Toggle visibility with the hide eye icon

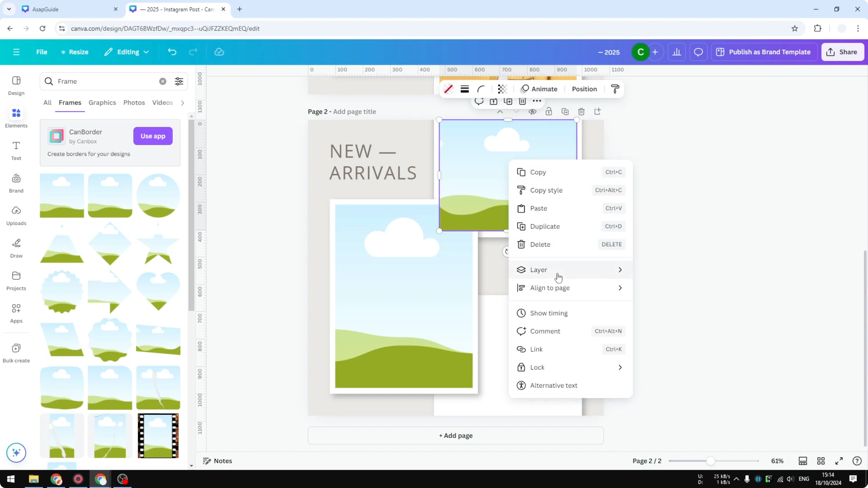coord(532,112)
